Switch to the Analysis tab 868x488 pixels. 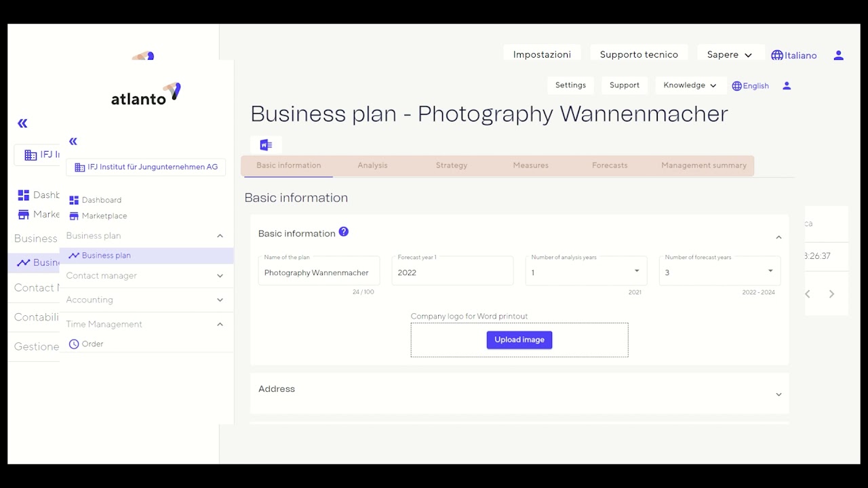(x=372, y=165)
